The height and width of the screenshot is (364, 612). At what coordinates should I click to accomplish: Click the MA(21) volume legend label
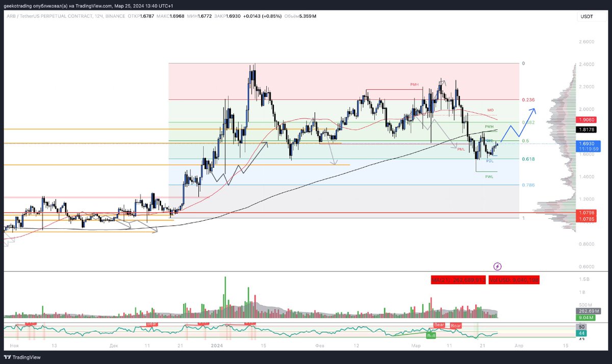click(x=458, y=280)
